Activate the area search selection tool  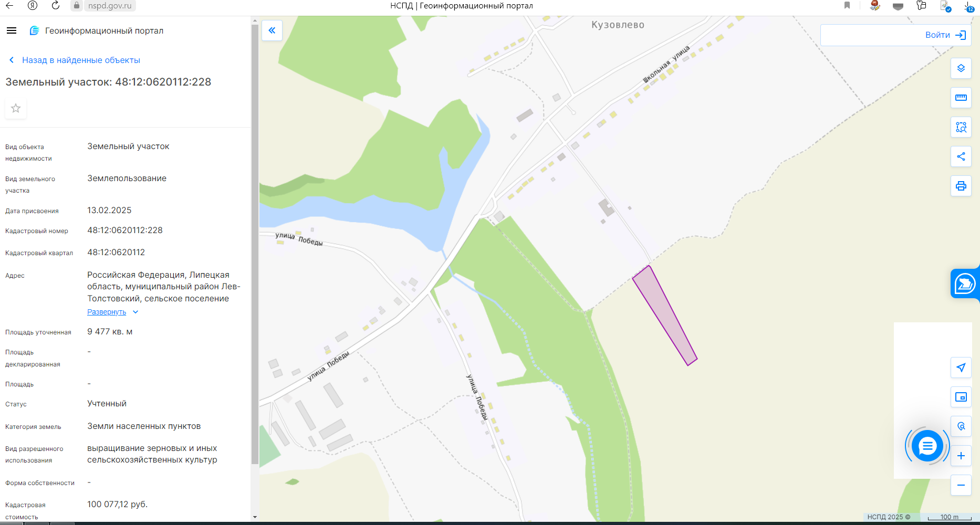point(961,127)
